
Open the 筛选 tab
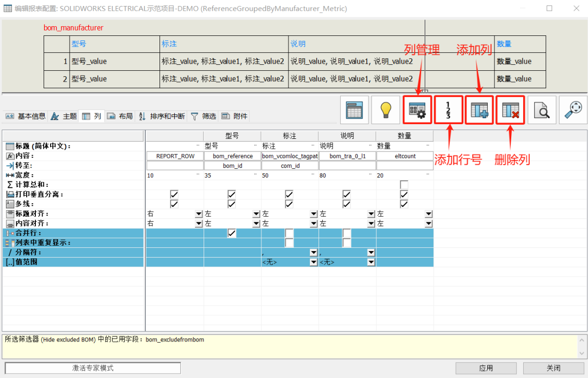(204, 116)
